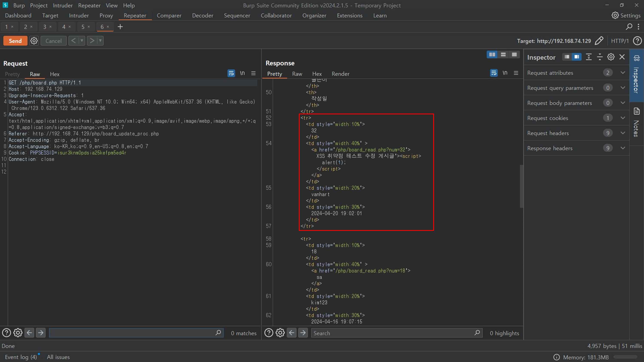The image size is (644, 362).
Task: Click the request search magnifier icon
Action: (218, 333)
